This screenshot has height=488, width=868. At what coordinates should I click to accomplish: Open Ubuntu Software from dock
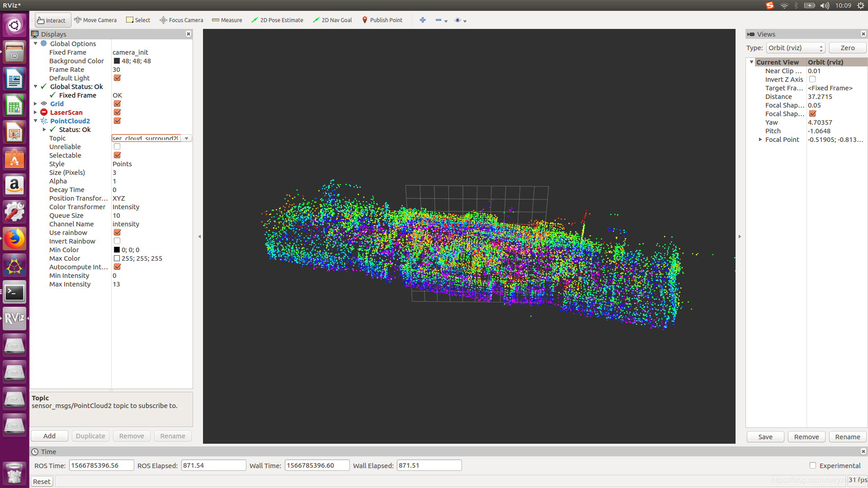click(14, 159)
